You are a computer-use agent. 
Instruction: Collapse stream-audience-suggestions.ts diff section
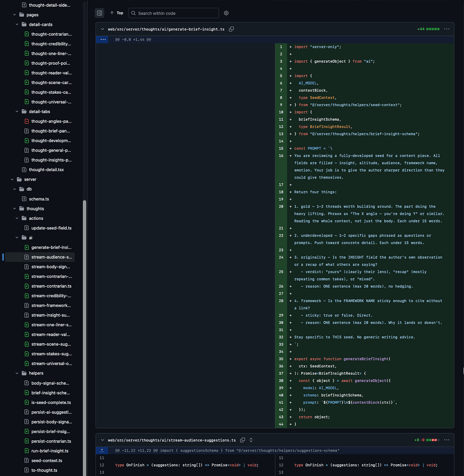coord(102,440)
